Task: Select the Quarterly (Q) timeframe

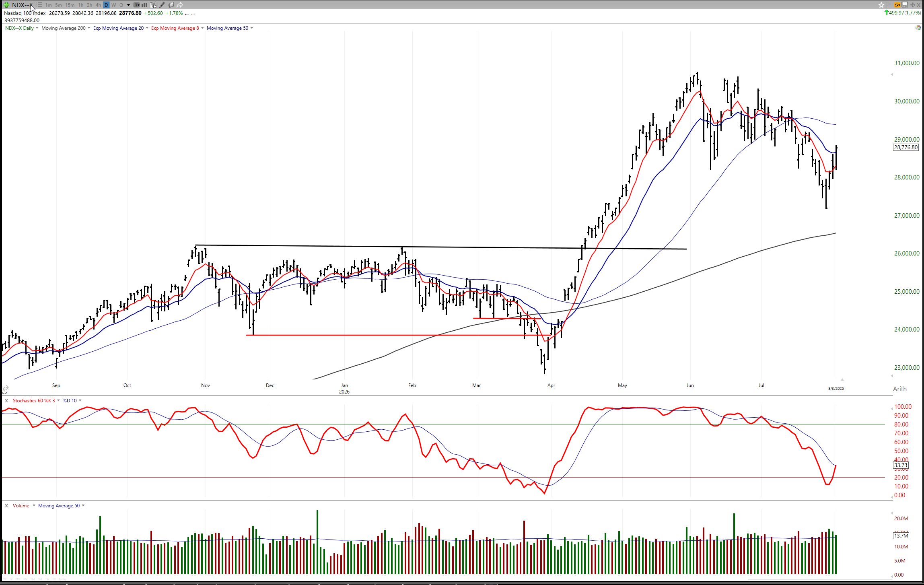Action: click(x=121, y=5)
